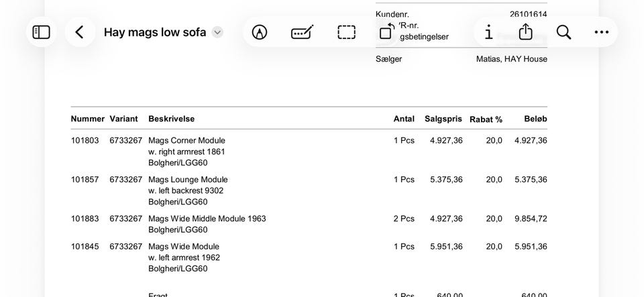Click 'Mags Wide Middle Module 1963' text
Viewport: 644px width, 297px height.
[207, 219]
